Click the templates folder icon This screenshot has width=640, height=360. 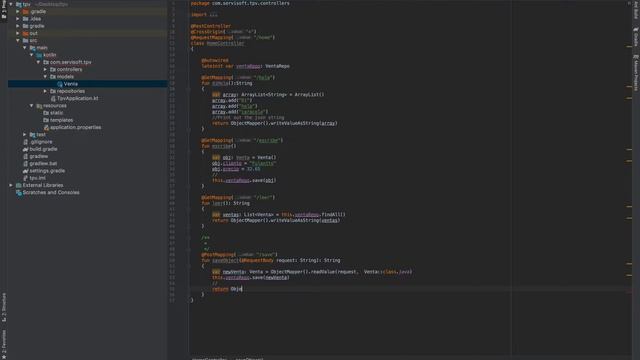[x=46, y=120]
